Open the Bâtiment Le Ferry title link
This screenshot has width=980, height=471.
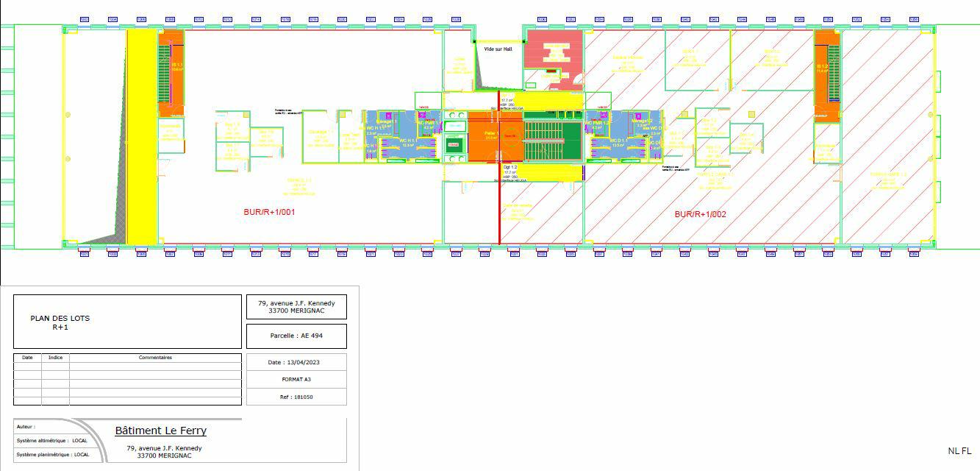pos(161,431)
